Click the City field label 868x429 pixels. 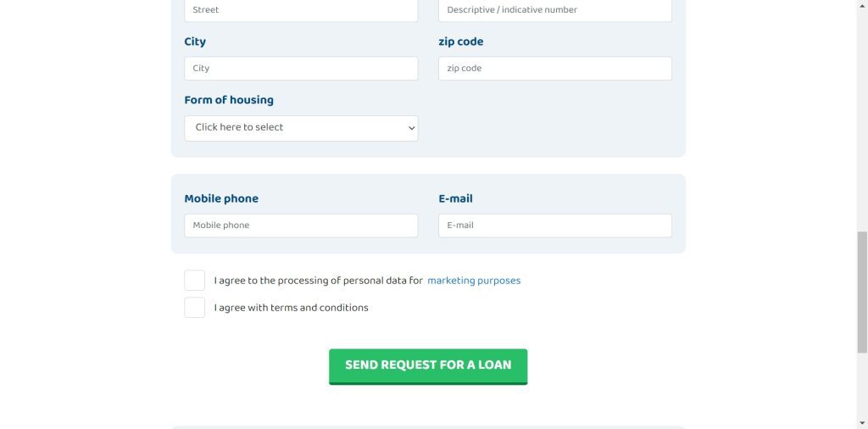[x=195, y=42]
